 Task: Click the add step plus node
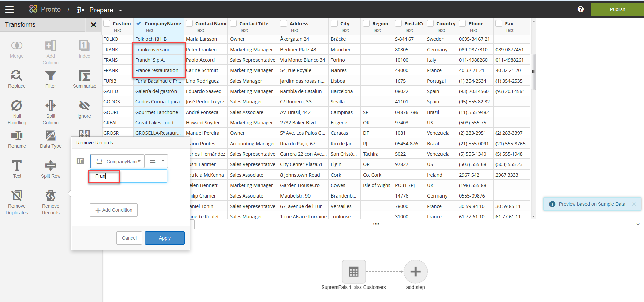[x=415, y=272]
